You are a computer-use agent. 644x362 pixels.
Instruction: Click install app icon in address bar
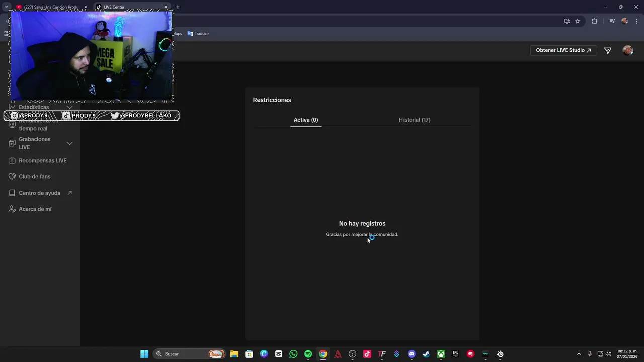click(567, 21)
